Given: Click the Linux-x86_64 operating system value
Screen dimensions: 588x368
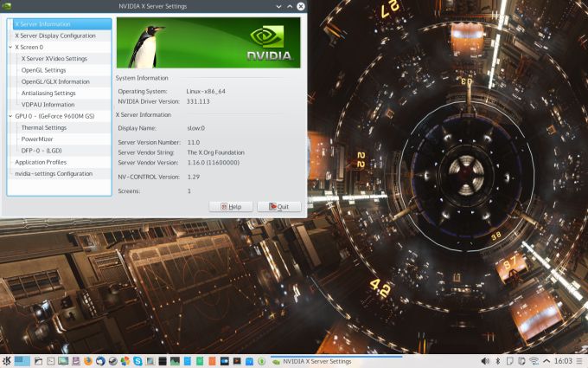Looking at the screenshot, I should point(206,91).
